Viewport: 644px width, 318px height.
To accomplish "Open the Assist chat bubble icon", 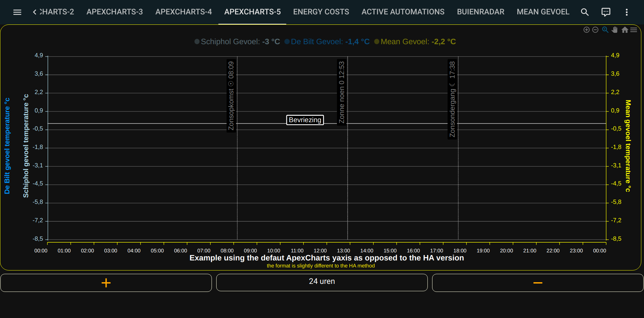I will tap(606, 12).
